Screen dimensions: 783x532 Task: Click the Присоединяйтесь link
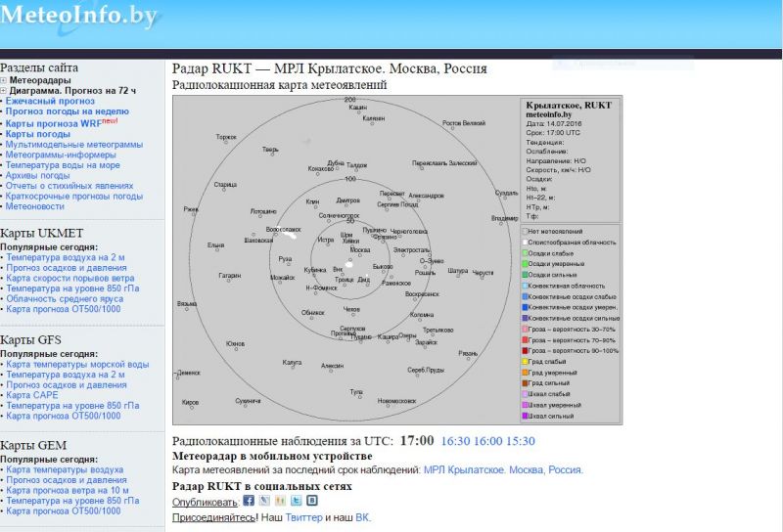coord(213,517)
